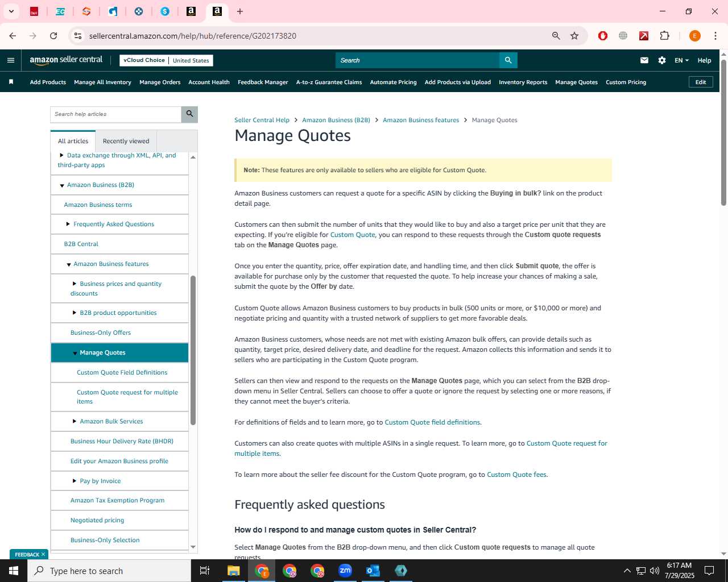Viewport: 728px width, 582px height.
Task: Expand the Amazon Bulk Services node
Action: click(x=75, y=421)
